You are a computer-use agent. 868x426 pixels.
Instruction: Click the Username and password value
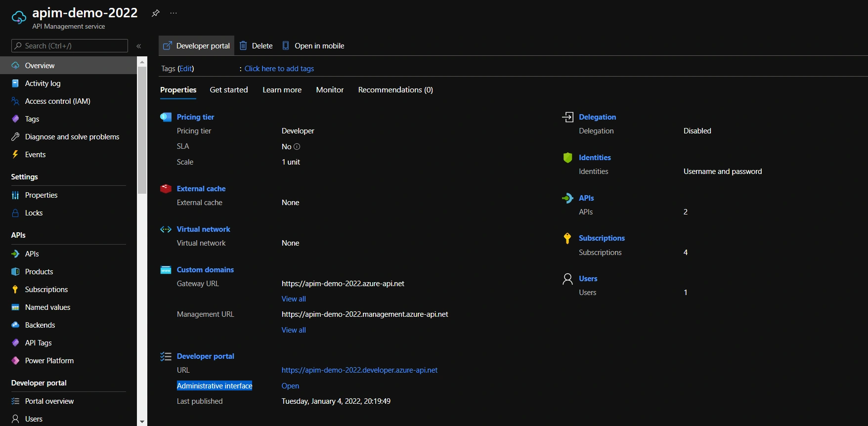(x=723, y=171)
